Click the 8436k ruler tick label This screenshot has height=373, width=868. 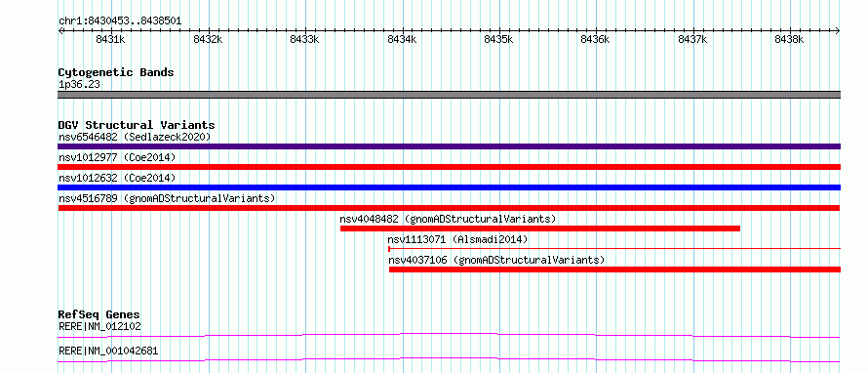click(595, 39)
